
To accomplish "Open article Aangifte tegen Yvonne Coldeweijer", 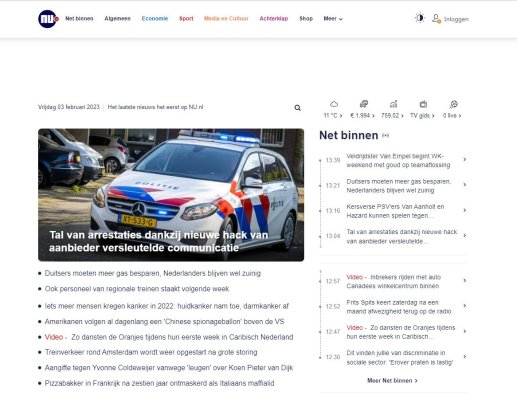I will click(x=169, y=368).
